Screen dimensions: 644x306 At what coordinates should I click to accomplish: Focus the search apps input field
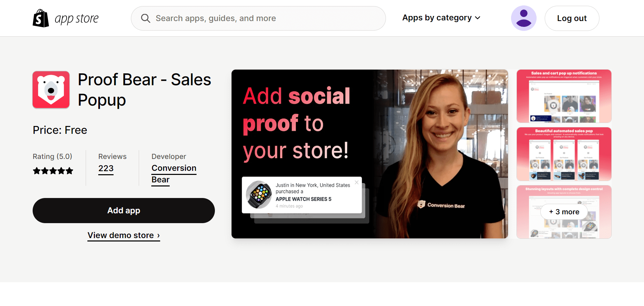258,18
